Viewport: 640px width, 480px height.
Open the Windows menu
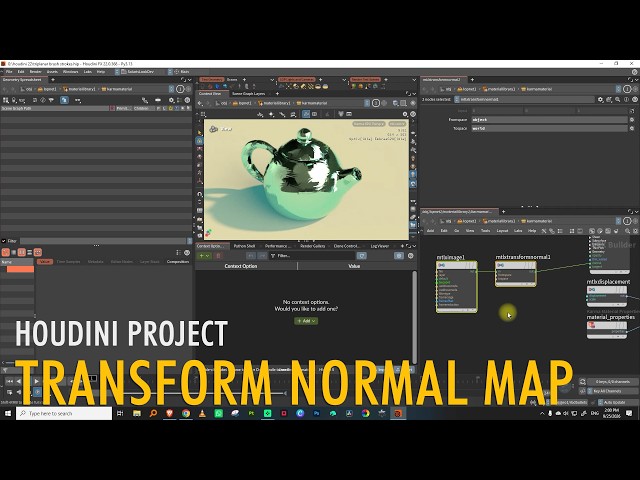[x=70, y=72]
